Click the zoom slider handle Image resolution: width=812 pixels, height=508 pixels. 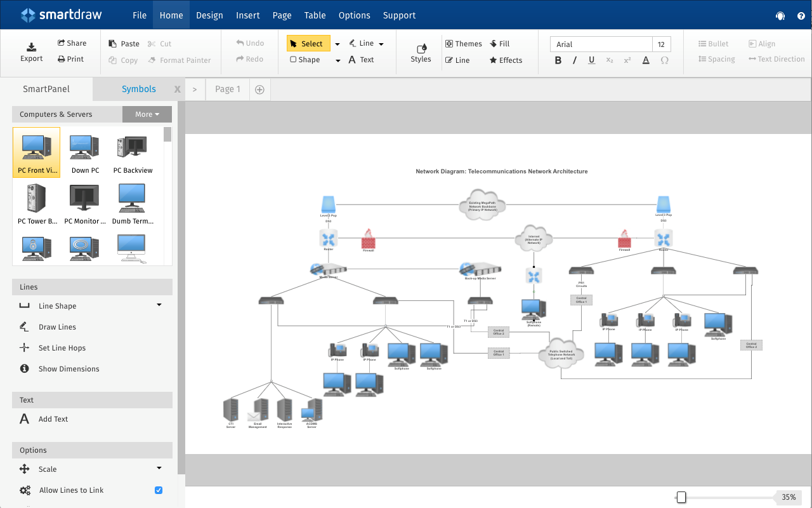tap(681, 497)
